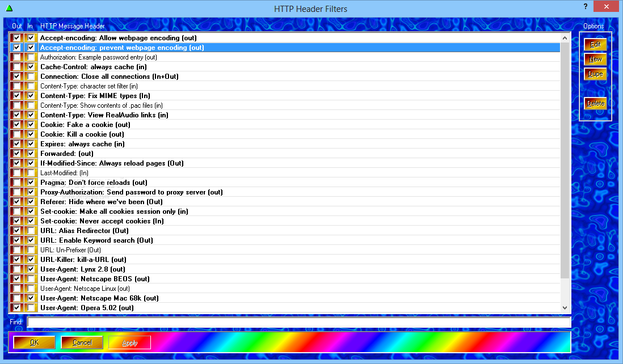Viewport: 623px width, 364px height.
Task: Click into the Find input field
Action: [x=299, y=322]
